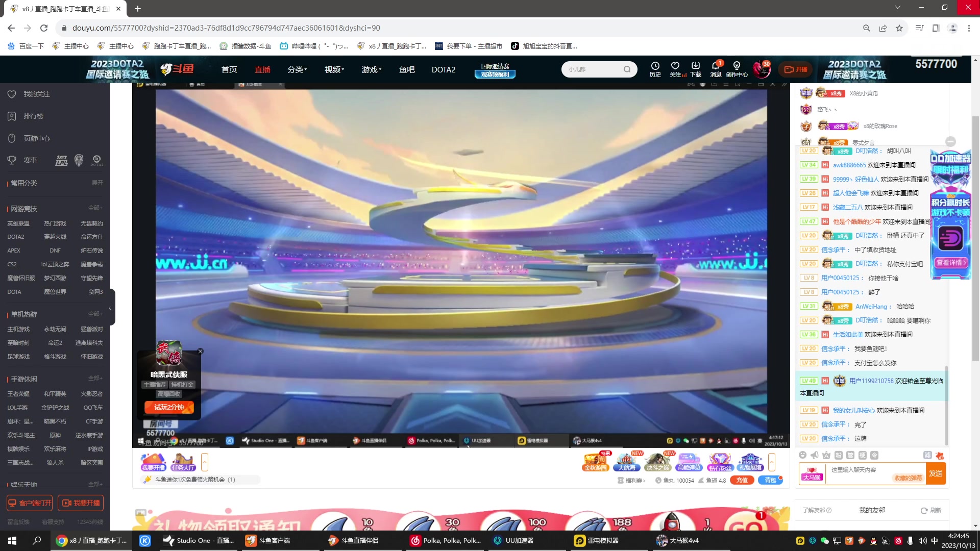Image resolution: width=980 pixels, height=551 pixels.
Task: Close the 暗黑武侠服 ad popup
Action: 201,352
